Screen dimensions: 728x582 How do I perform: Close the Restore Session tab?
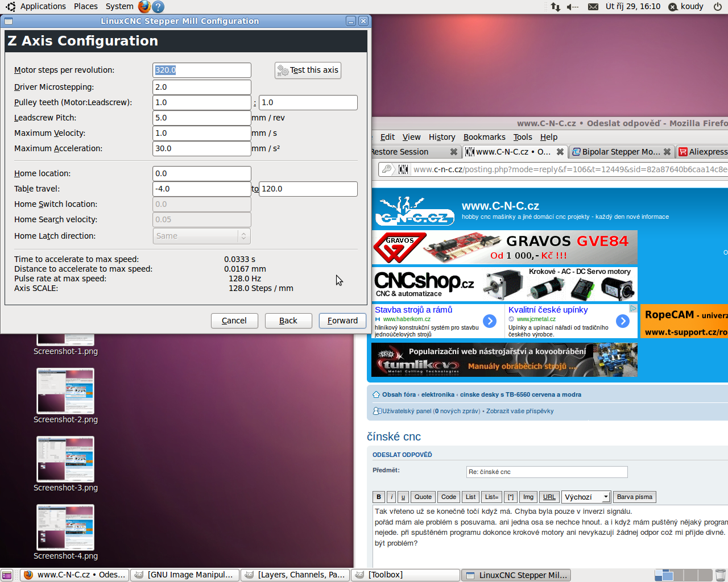tap(453, 152)
